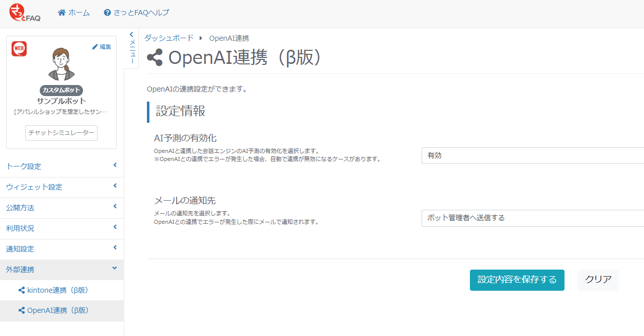Open the AI予測の有効化 dropdown
The height and width of the screenshot is (336, 644).
pyautogui.click(x=532, y=155)
